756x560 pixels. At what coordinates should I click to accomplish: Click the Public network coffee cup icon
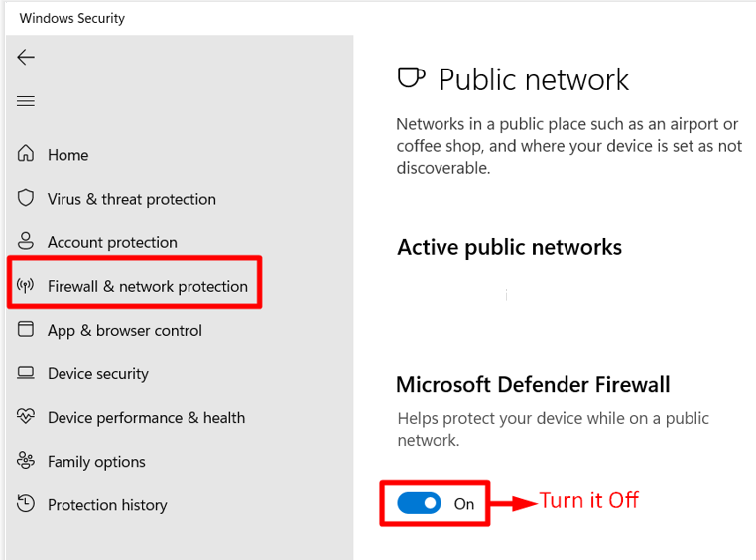(x=412, y=78)
